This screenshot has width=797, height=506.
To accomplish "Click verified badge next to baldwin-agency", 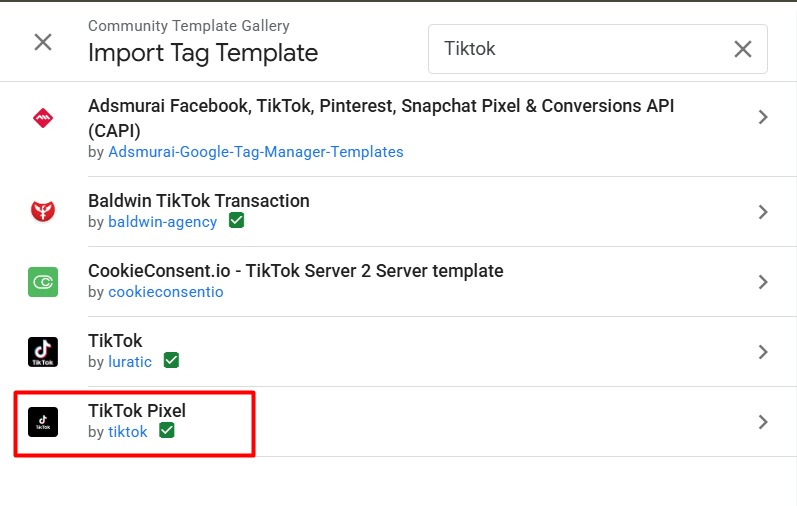I will tap(237, 221).
